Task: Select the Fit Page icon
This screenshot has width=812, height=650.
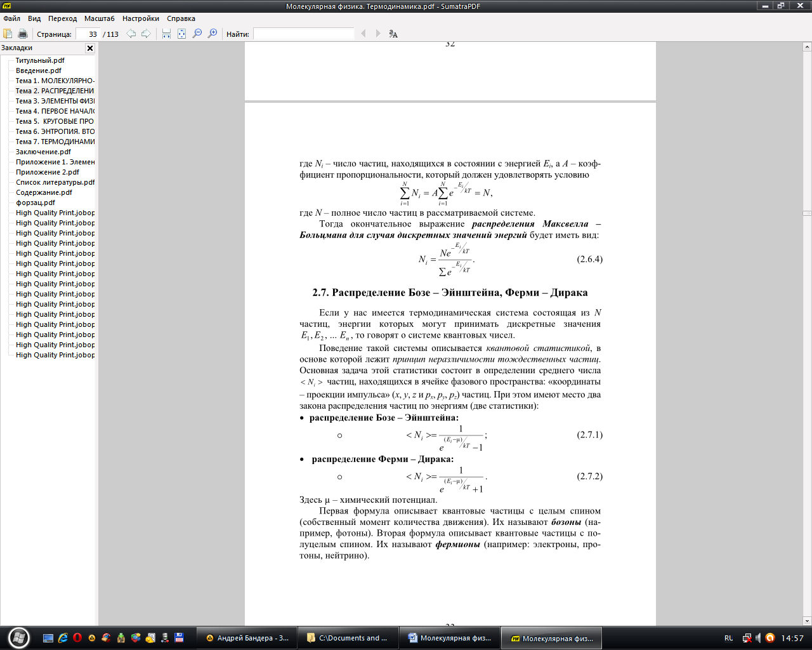Action: click(x=181, y=34)
